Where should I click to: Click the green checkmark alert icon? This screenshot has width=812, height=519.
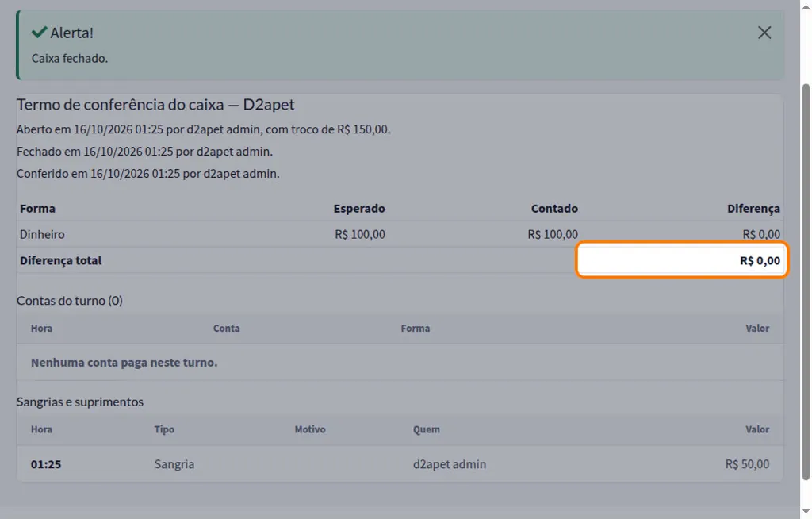pos(39,33)
